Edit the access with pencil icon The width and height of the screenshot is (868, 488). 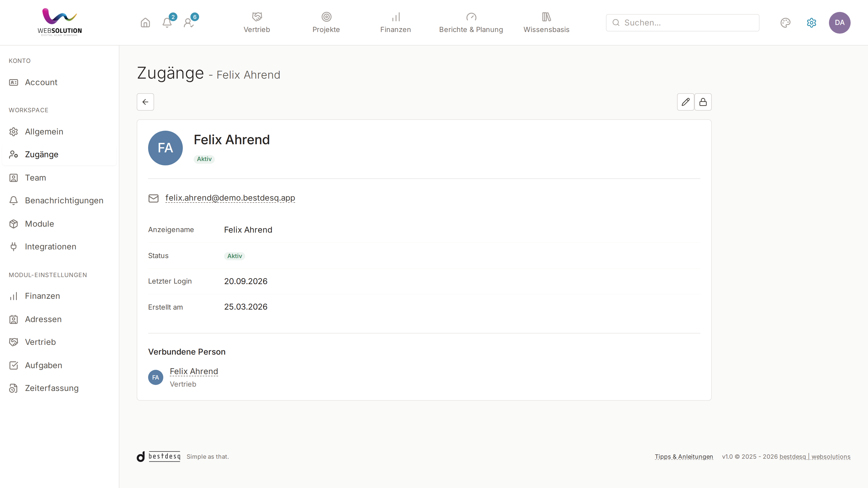coord(685,102)
